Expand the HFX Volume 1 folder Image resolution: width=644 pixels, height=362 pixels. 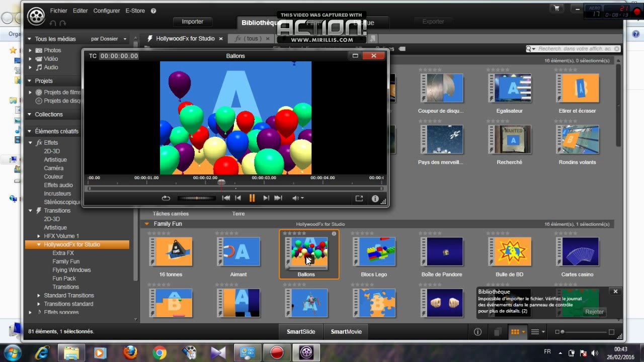[39, 236]
